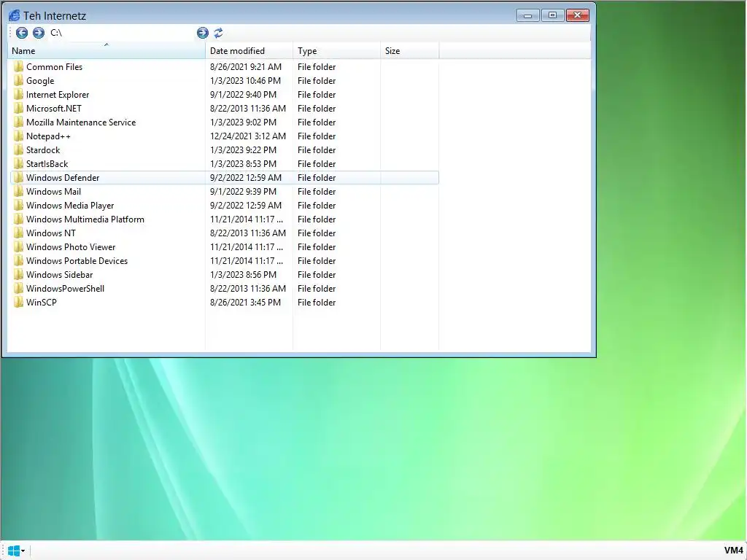The width and height of the screenshot is (747, 560).
Task: Click the Teh Internetz title bar icon
Action: [15, 15]
